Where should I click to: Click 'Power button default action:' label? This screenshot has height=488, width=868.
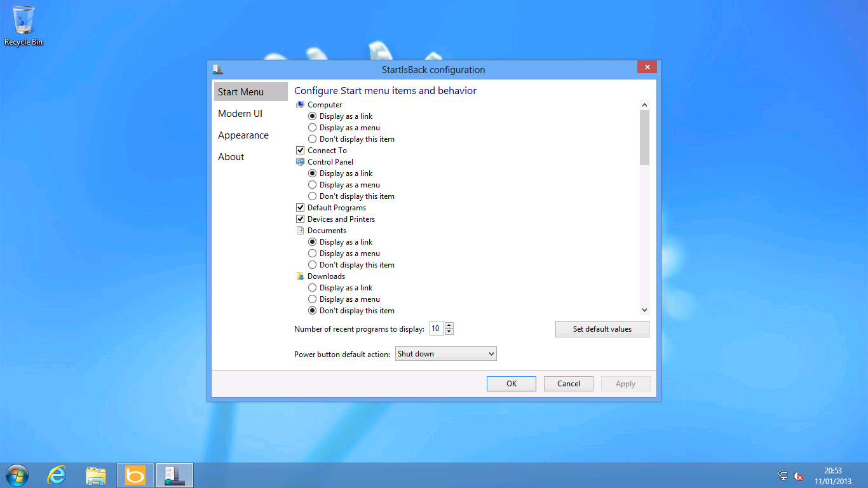coord(342,355)
